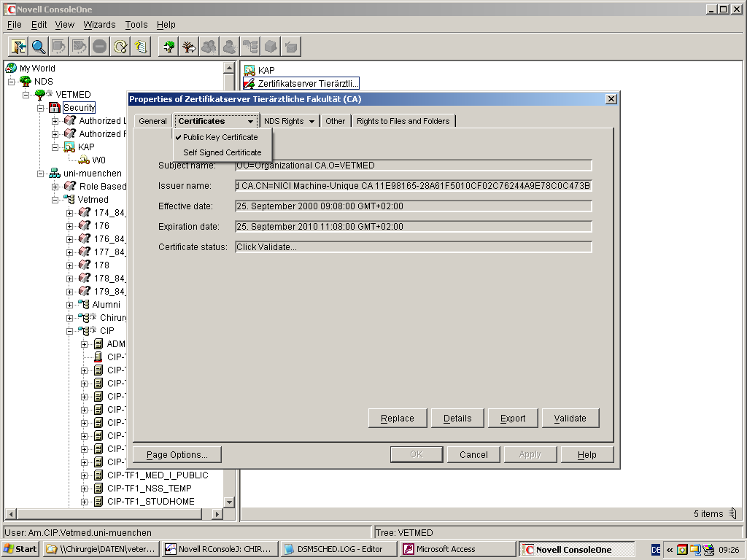Click the Zertifikatserver certificate icon in right pane
Viewport: 747px width, 560px height.
coord(249,83)
